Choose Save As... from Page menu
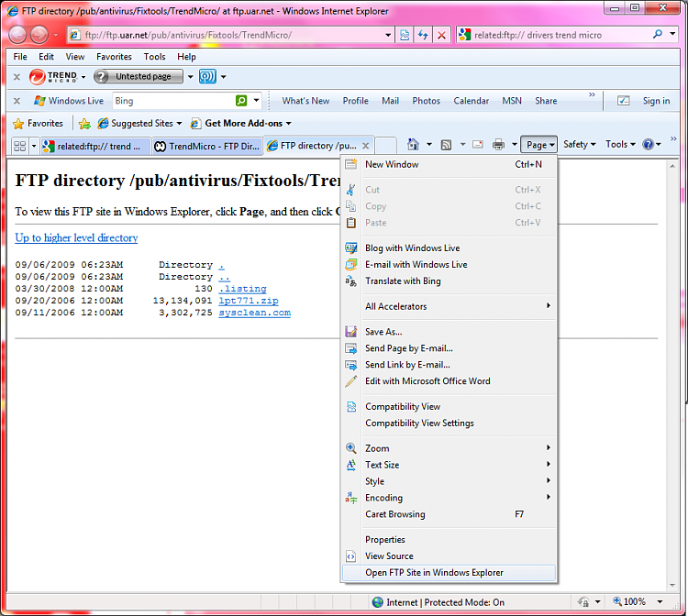 [449, 332]
